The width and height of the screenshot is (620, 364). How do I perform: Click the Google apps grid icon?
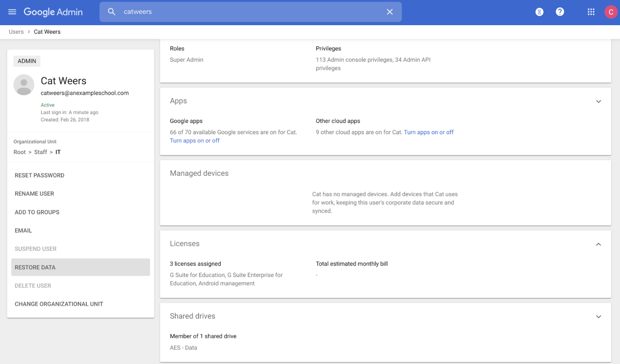point(591,11)
